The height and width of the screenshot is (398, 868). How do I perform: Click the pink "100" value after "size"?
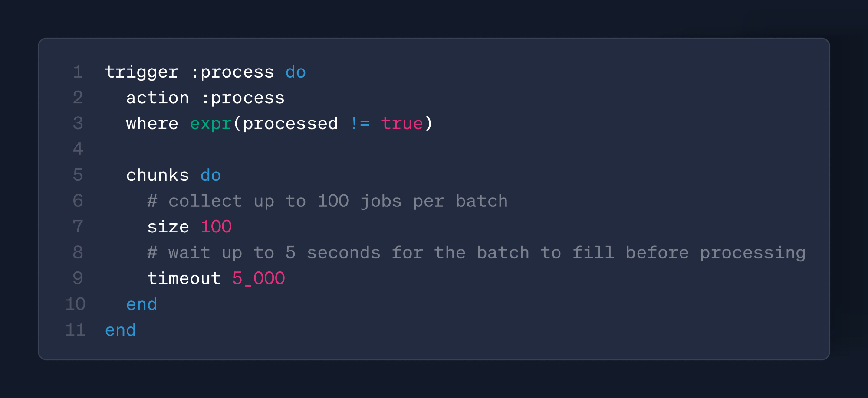[216, 227]
